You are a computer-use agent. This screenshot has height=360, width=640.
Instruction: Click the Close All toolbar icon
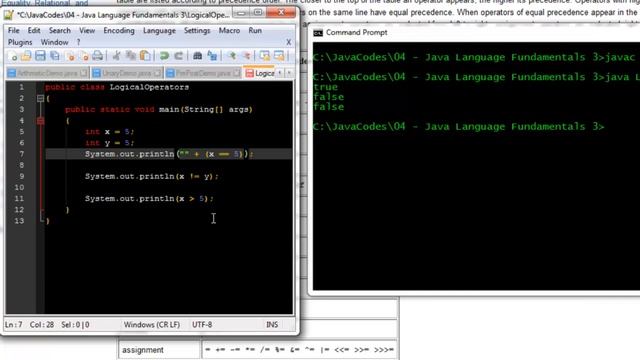pyautogui.click(x=84, y=56)
